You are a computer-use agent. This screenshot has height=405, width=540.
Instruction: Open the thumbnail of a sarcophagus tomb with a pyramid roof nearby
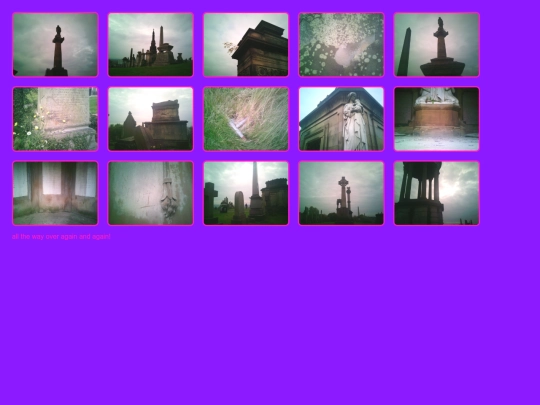point(151,119)
